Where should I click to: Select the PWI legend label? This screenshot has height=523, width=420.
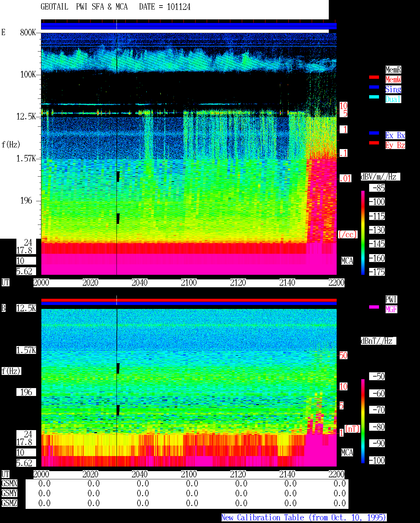[x=391, y=299]
